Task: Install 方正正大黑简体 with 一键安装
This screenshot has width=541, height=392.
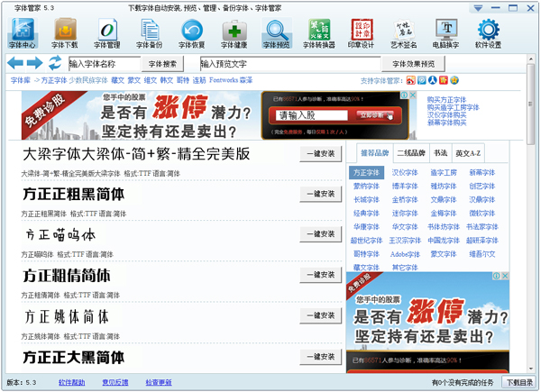Action: (x=321, y=357)
